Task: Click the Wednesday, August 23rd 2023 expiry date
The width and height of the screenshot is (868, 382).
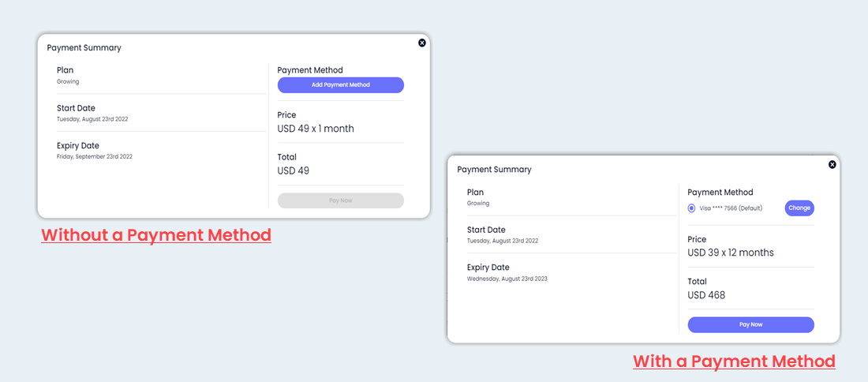Action: coord(507,279)
